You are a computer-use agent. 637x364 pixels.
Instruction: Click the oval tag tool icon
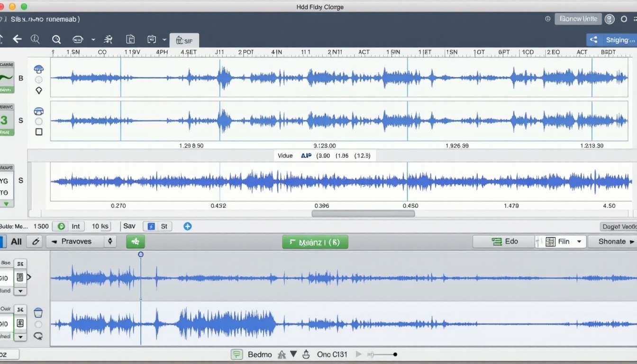pos(78,39)
